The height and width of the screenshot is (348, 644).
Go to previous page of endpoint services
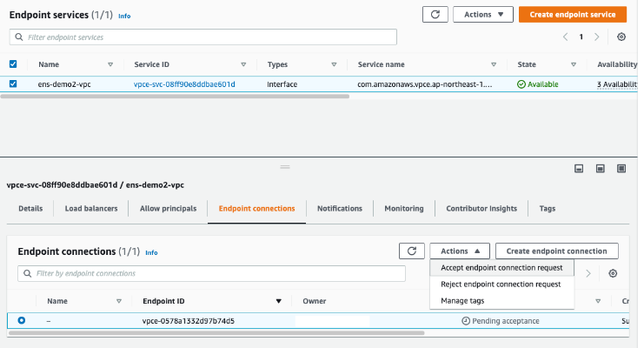click(566, 37)
